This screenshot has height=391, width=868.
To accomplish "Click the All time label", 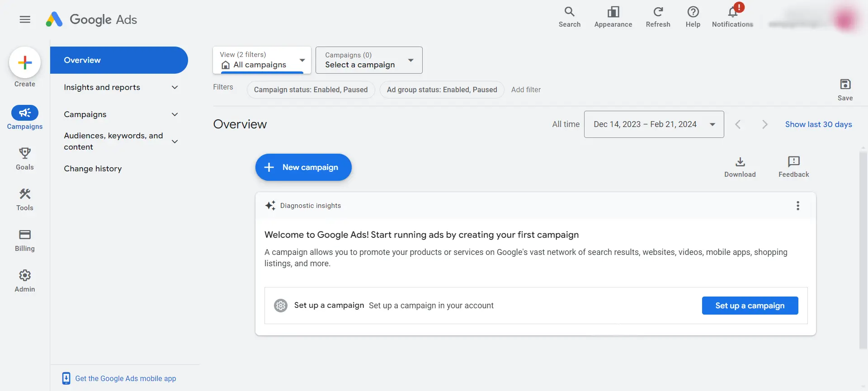I will 566,124.
